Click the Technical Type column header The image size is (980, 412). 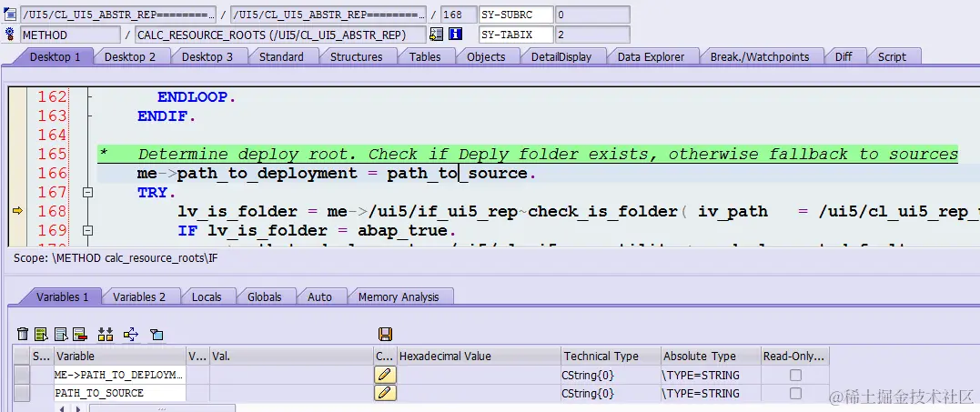point(611,356)
